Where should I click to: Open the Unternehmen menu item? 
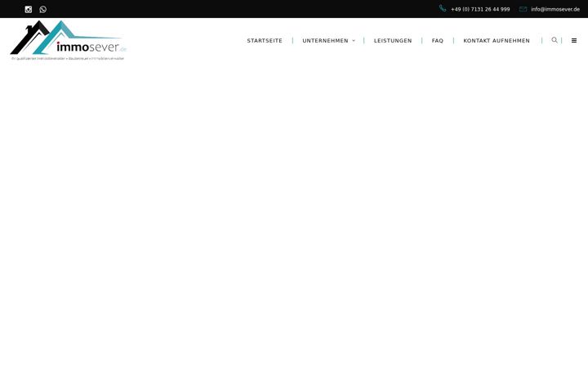click(326, 41)
